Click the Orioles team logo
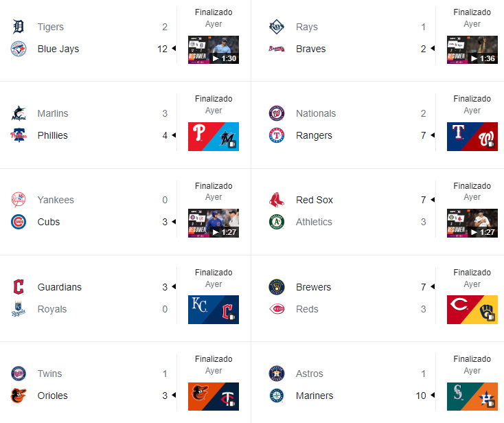The width and height of the screenshot is (504, 423). click(x=19, y=396)
